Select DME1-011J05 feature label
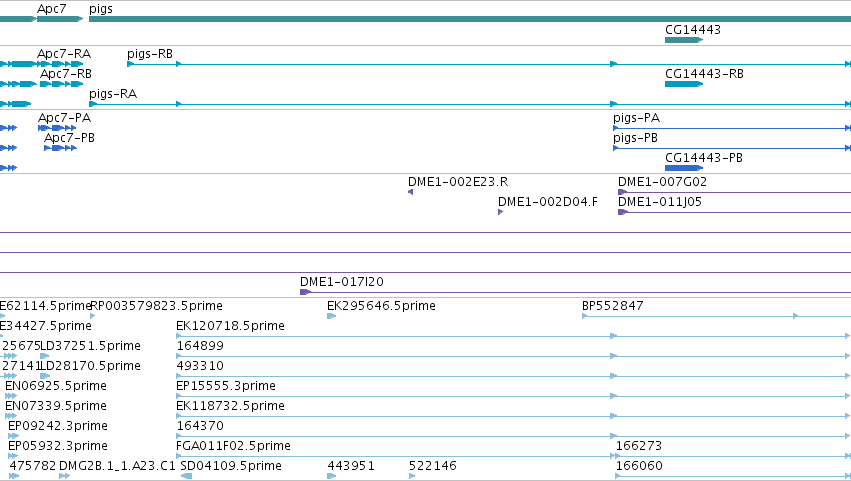This screenshot has width=851, height=481. (x=660, y=202)
